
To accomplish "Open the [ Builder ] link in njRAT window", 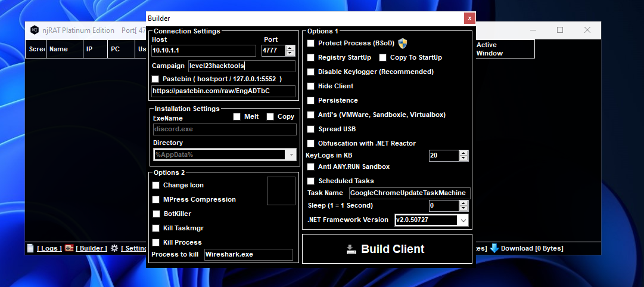I will pos(91,248).
